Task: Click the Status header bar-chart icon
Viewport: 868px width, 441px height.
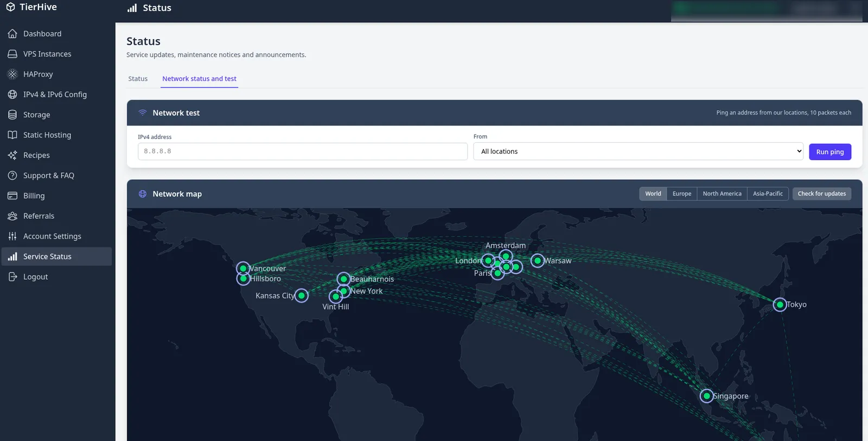Action: click(x=132, y=8)
